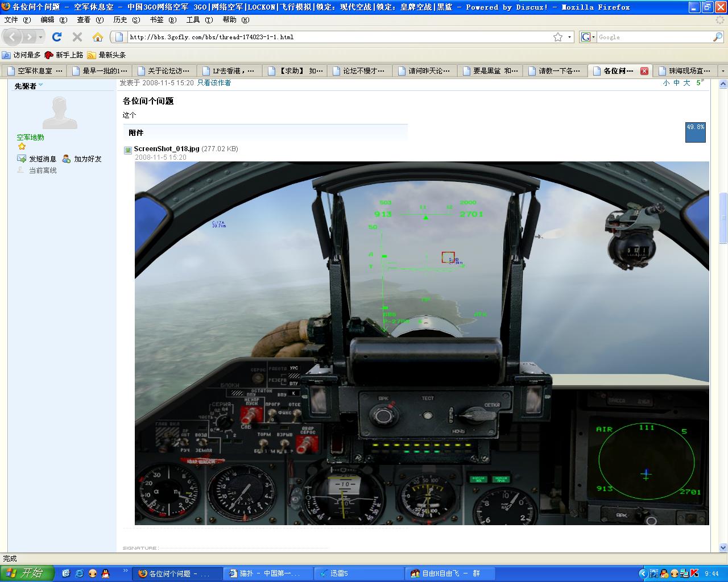The image size is (728, 582).
Task: Switch to the 空军休息室 tab
Action: pyautogui.click(x=34, y=71)
